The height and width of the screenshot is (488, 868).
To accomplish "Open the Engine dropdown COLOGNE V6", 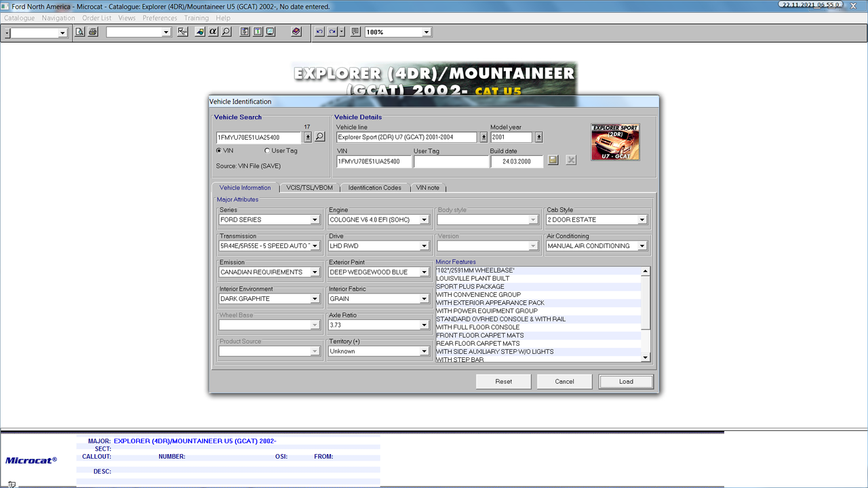I will (x=425, y=220).
